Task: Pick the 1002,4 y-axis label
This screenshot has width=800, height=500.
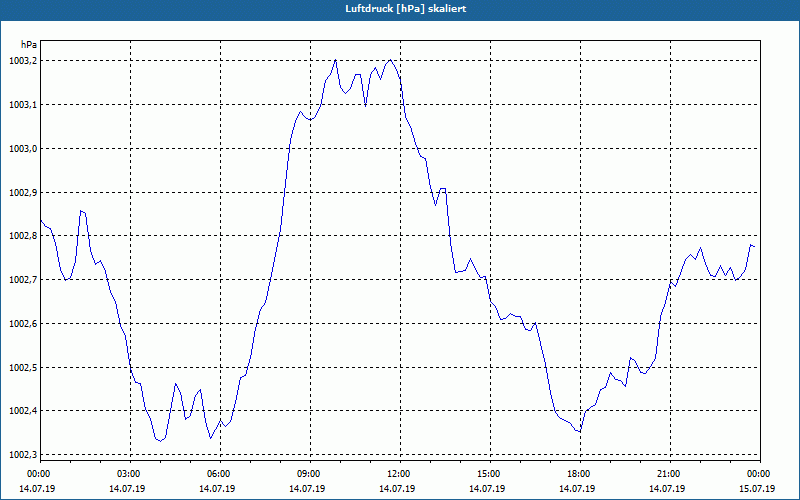Action: 23,411
